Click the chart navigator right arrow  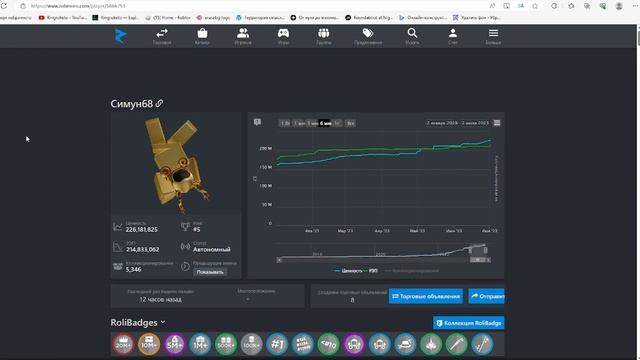pyautogui.click(x=488, y=260)
